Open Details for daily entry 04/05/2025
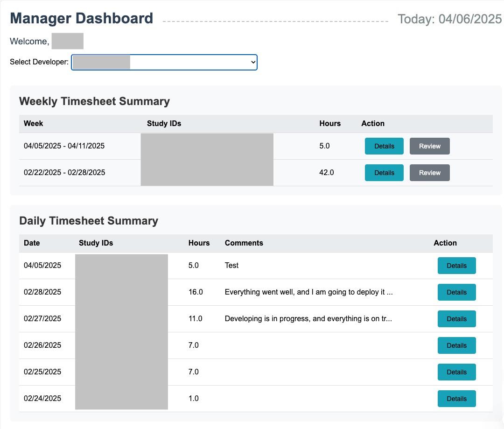Viewport: 504px width, 429px height. click(x=456, y=266)
